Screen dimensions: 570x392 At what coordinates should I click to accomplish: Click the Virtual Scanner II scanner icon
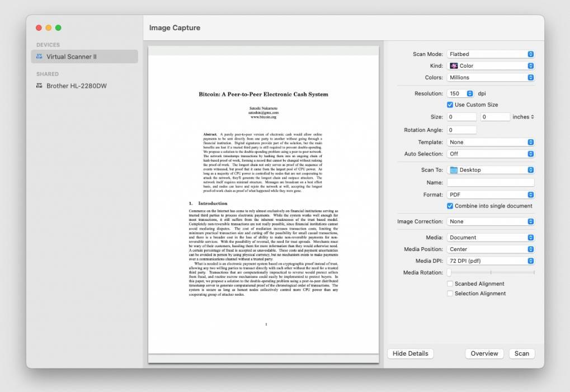click(x=39, y=56)
